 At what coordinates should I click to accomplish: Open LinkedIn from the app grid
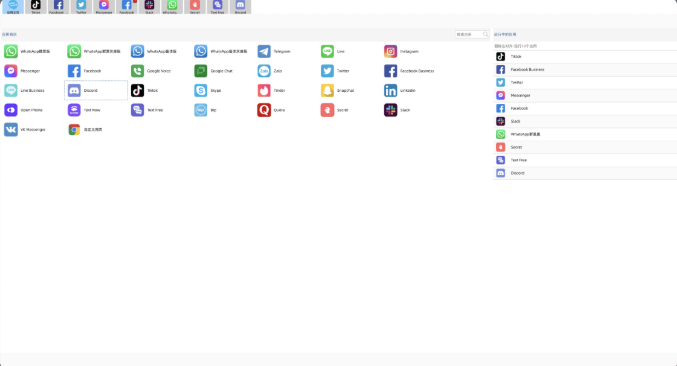point(399,91)
